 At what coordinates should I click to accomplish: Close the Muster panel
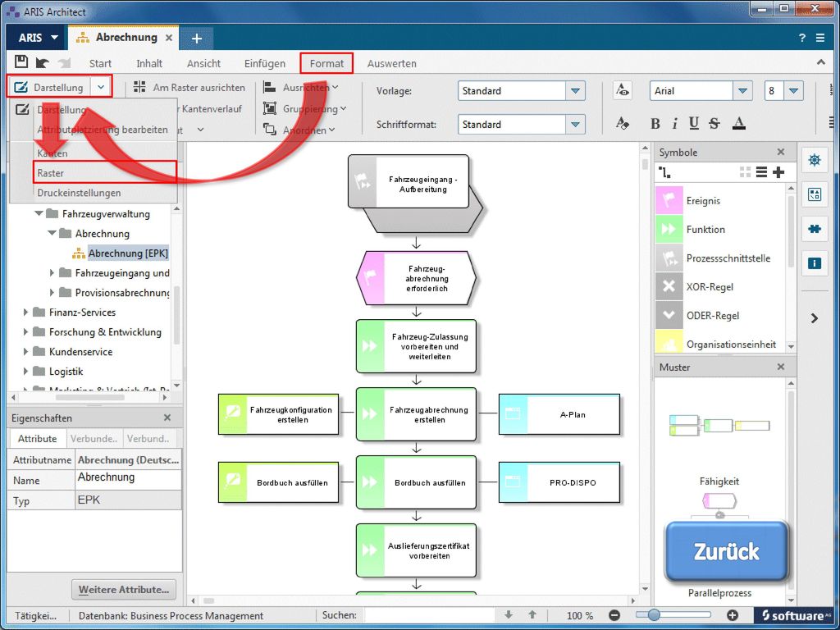click(x=781, y=367)
